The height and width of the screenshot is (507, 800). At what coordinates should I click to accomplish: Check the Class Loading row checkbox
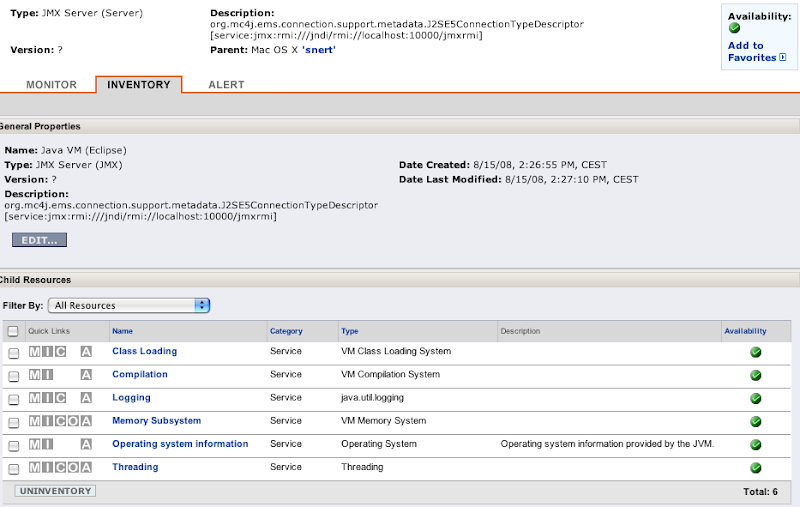tap(14, 353)
